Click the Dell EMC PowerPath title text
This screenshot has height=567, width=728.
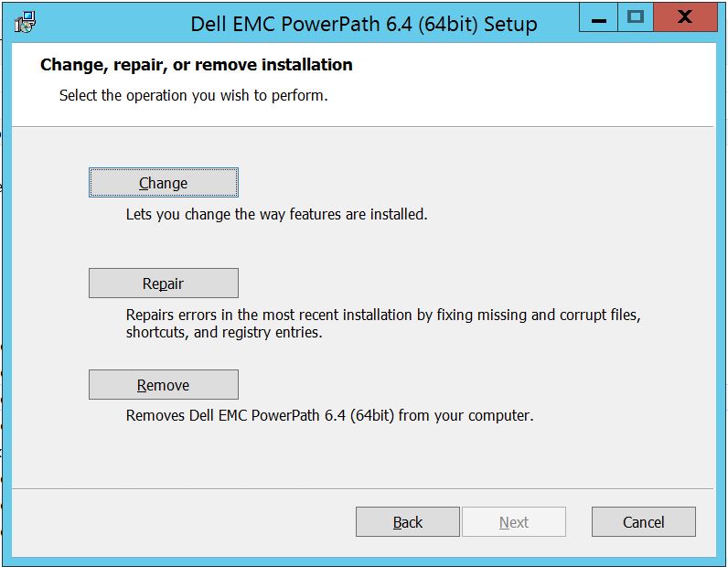[x=363, y=24]
